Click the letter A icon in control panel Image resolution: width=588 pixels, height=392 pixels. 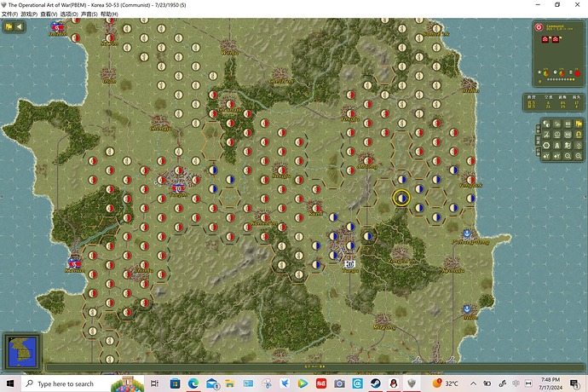556,146
